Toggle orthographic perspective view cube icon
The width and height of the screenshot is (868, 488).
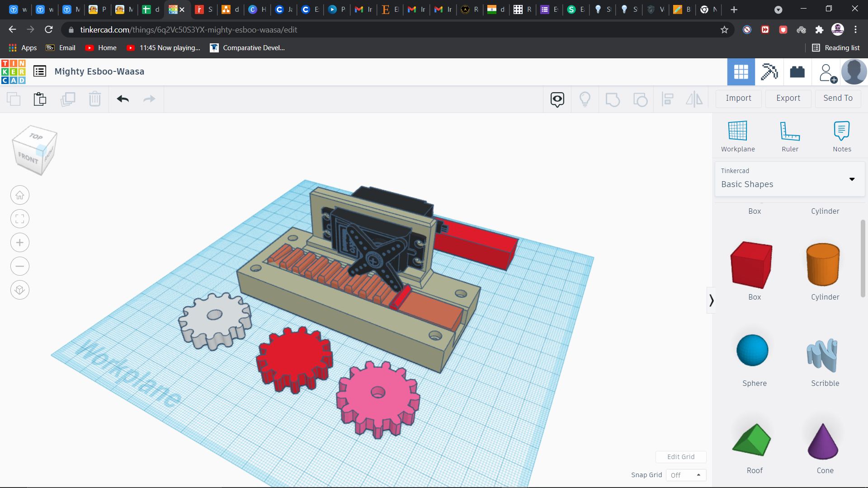[x=20, y=290]
